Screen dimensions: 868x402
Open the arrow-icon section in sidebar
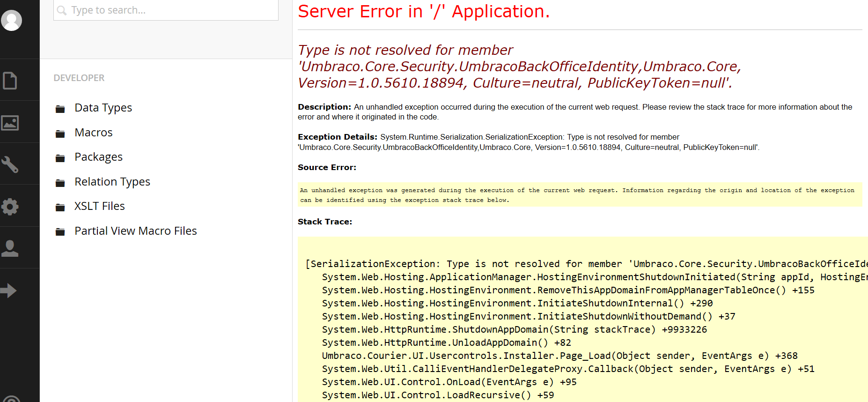click(9, 290)
